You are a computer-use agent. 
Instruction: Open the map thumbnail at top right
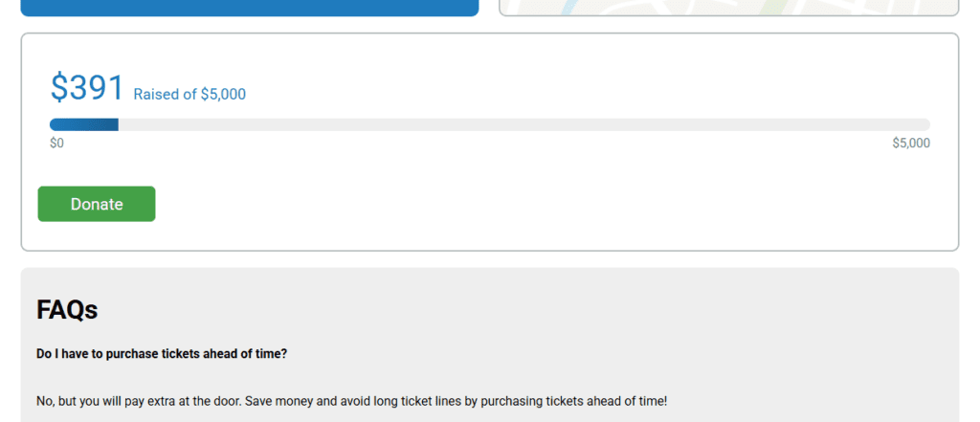[728, 8]
